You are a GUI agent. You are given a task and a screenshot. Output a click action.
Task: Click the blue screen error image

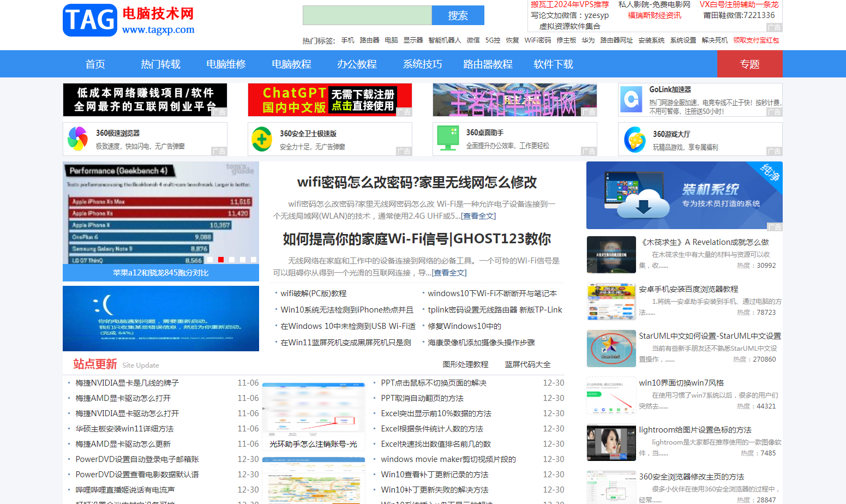(x=161, y=319)
